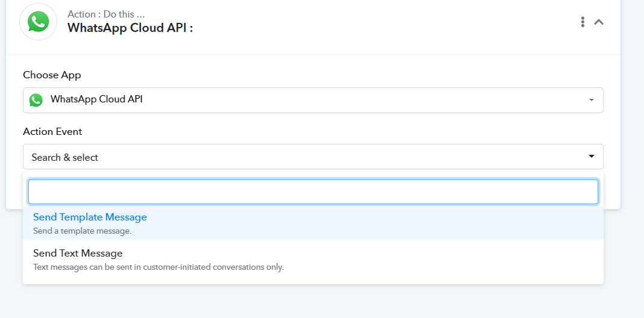This screenshot has width=644, height=318.
Task: Open the three-dot options menu
Action: 583,22
